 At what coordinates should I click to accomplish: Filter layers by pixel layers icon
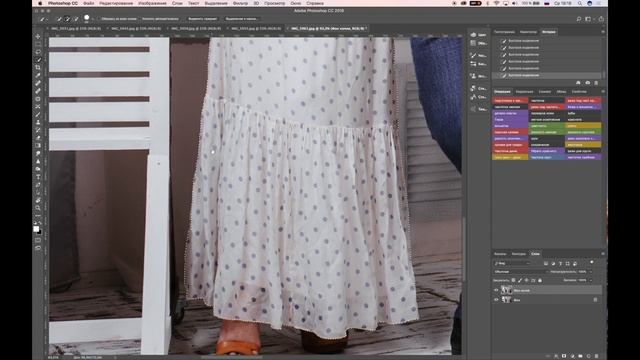coord(546,264)
